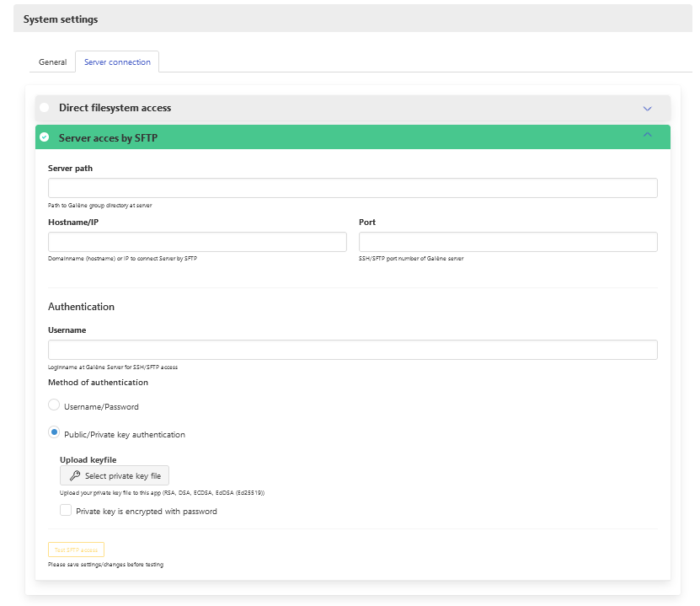Click the System settings title
The width and height of the screenshot is (700, 606).
(61, 19)
